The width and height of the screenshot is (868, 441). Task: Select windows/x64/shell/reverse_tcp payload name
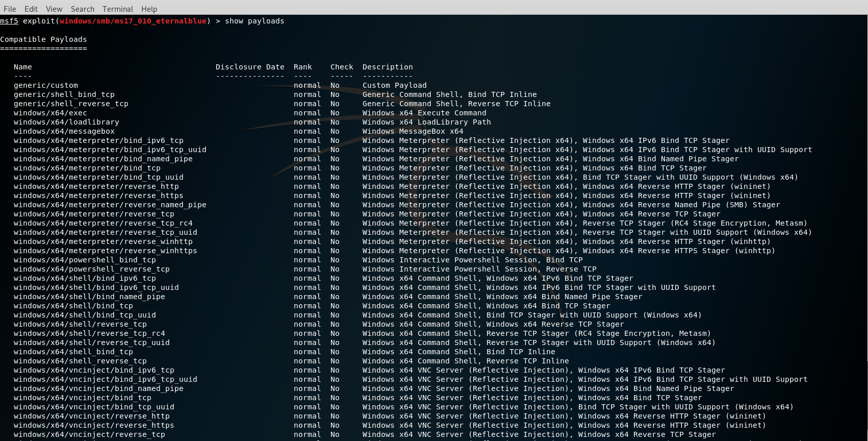pos(80,324)
